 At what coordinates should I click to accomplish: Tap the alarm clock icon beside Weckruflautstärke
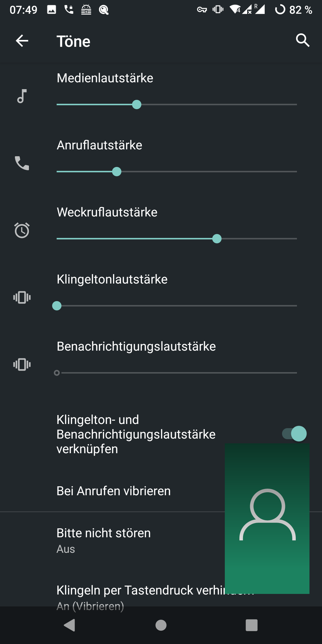22,230
